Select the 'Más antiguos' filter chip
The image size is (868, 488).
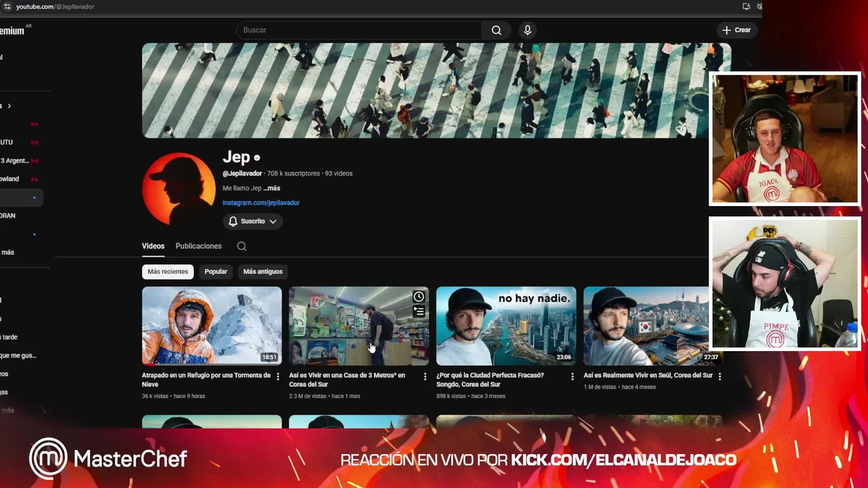[262, 272]
